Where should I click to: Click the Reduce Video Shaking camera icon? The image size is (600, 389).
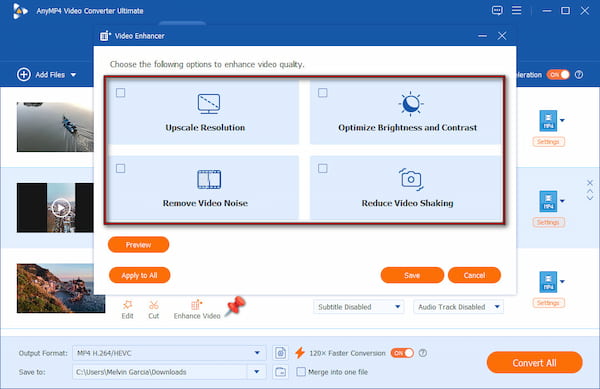411,179
